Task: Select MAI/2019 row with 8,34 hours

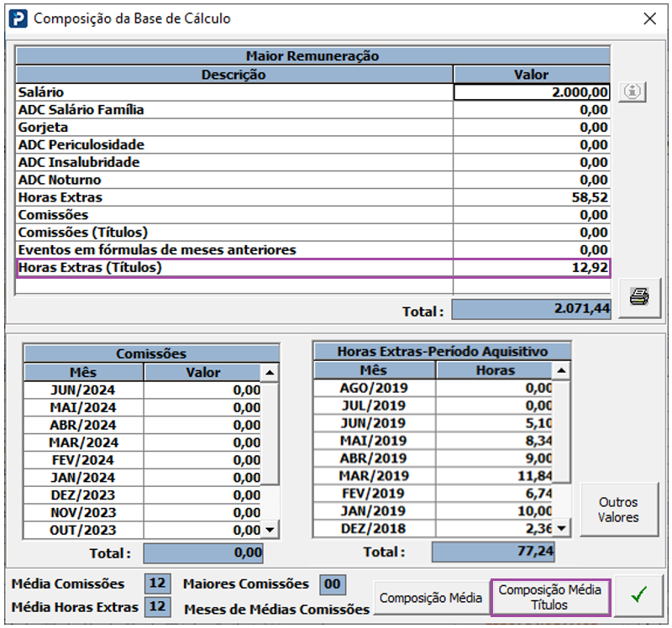Action: click(x=433, y=441)
